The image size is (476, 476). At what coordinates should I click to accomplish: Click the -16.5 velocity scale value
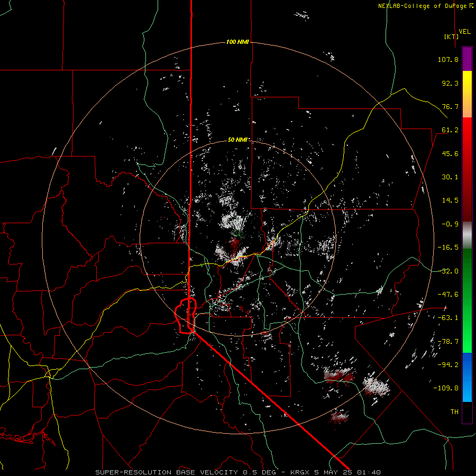(448, 248)
